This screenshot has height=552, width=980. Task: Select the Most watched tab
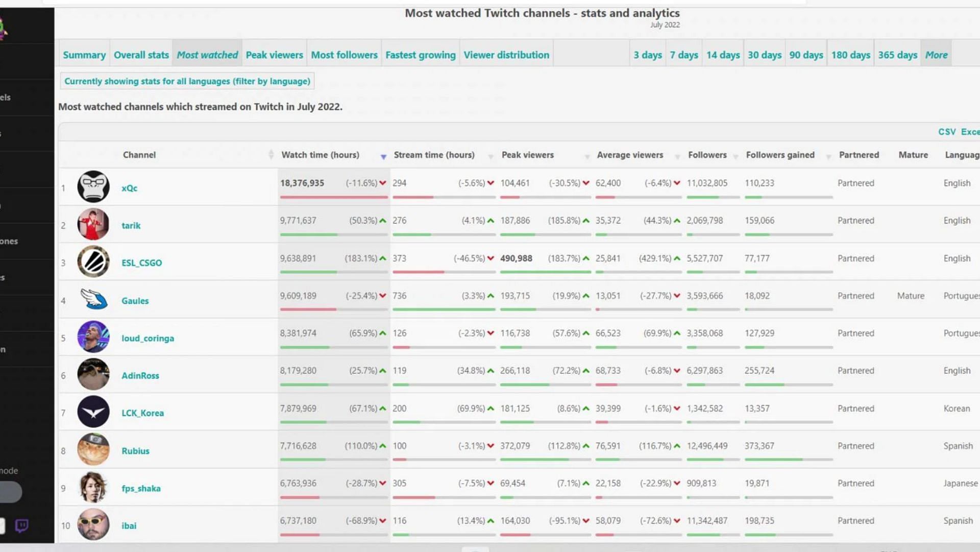coord(207,55)
